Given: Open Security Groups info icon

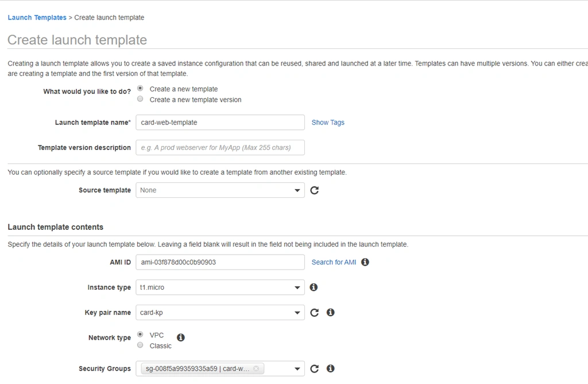Looking at the screenshot, I should click(x=330, y=368).
